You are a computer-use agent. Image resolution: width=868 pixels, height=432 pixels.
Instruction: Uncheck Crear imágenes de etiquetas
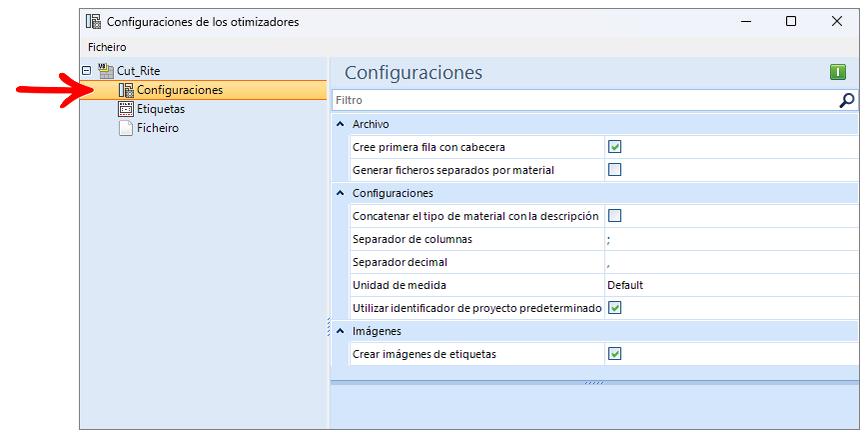point(614,353)
